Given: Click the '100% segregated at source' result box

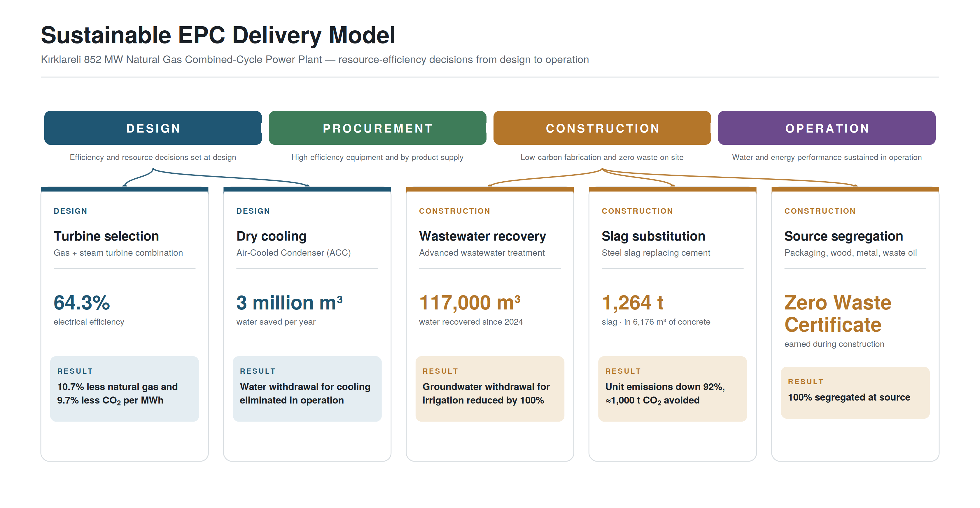Looking at the screenshot, I should point(855,393).
